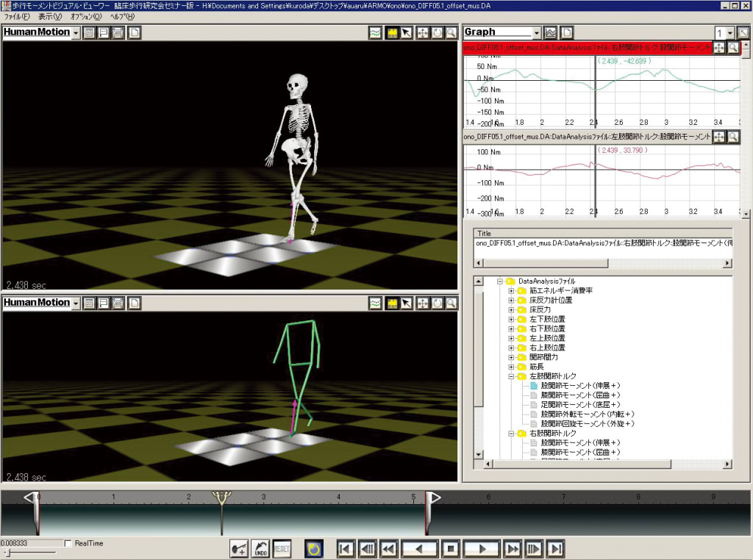Image resolution: width=753 pixels, height=560 pixels.
Task: Select the arrow pointer tool in the Human Motion viewer
Action: pos(406,32)
